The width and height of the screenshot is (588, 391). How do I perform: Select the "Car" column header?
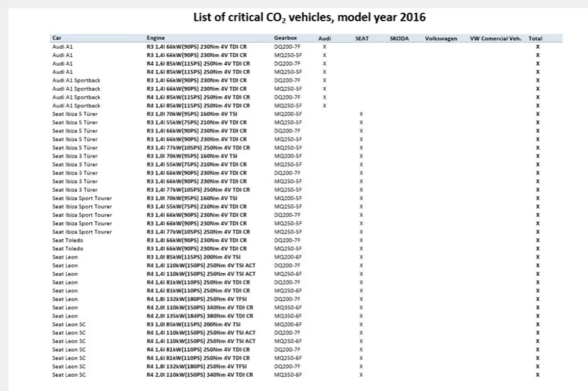(x=57, y=38)
